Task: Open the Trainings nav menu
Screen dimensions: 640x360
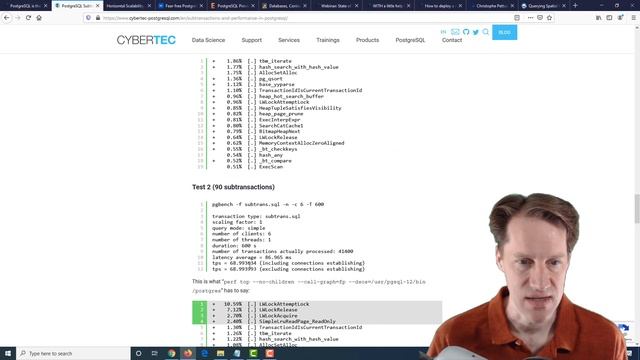Action: coord(328,40)
